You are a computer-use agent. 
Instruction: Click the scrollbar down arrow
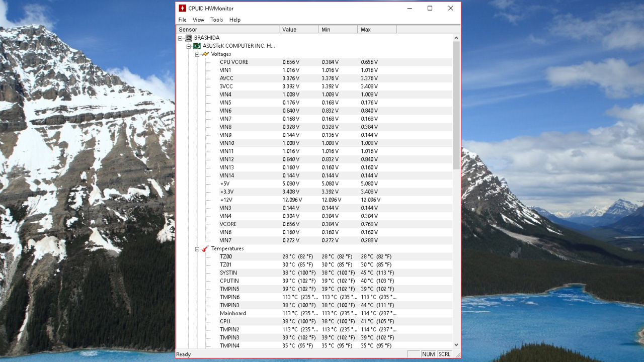[x=456, y=345]
